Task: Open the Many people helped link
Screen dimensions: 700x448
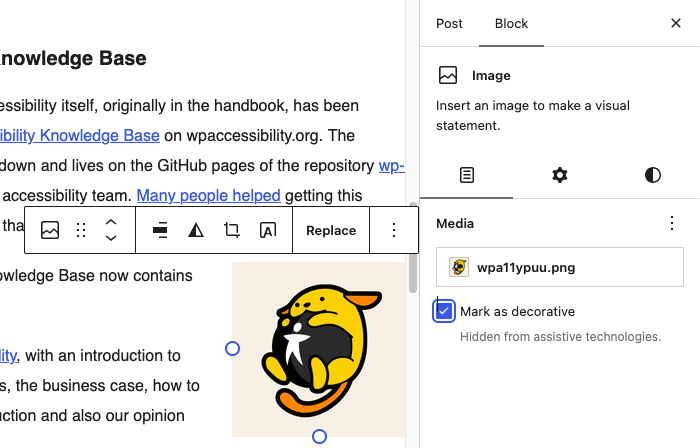Action: click(208, 195)
